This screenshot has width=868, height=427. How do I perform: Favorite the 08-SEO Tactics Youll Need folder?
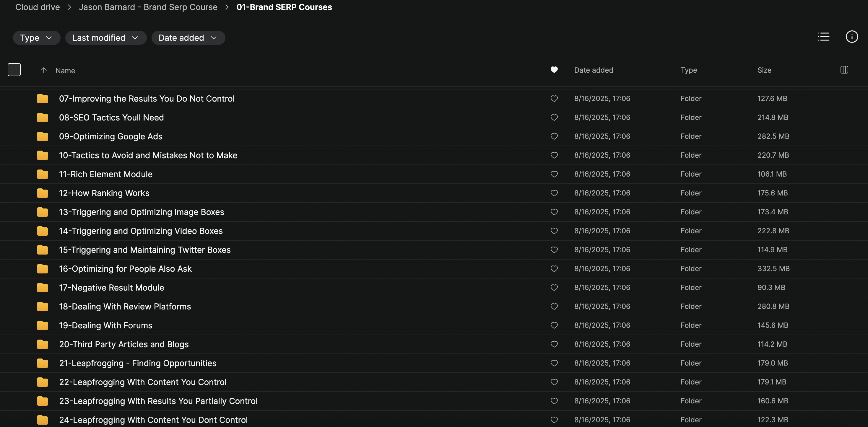pos(554,117)
